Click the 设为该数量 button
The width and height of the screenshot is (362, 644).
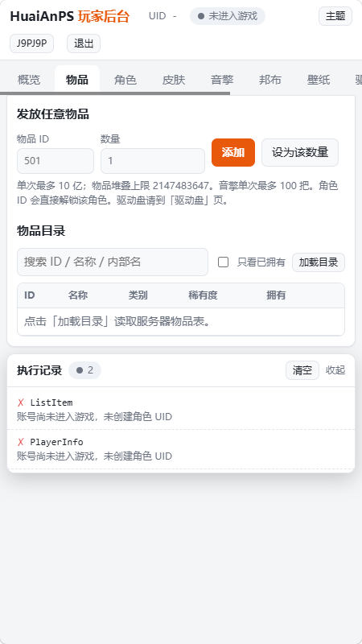[x=300, y=152]
